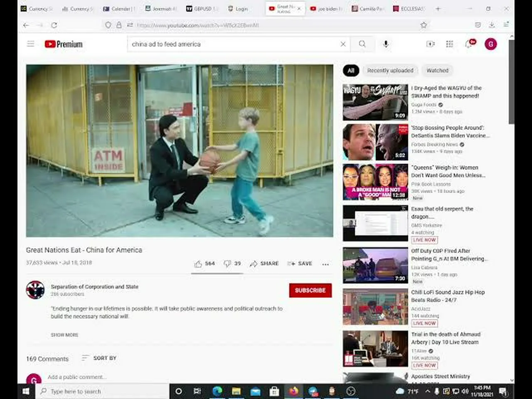Image resolution: width=532 pixels, height=399 pixels.
Task: Open Trial in the death of Ahmaud Arbery stream
Action: point(446,338)
